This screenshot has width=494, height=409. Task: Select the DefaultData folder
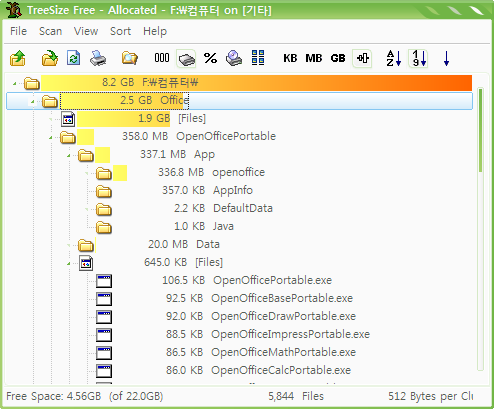pyautogui.click(x=243, y=208)
